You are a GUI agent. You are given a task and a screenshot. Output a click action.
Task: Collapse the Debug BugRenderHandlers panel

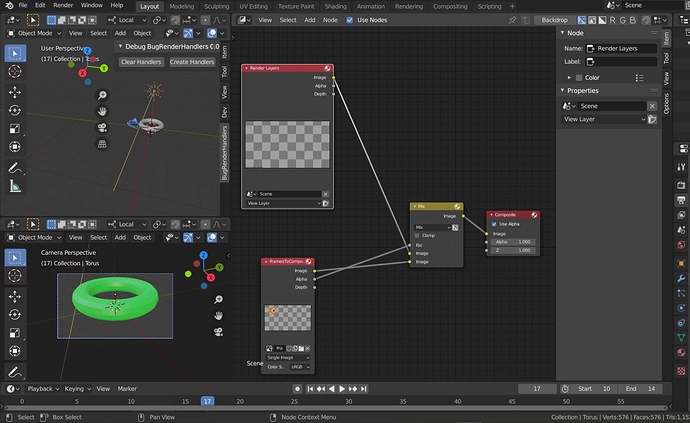click(x=120, y=46)
